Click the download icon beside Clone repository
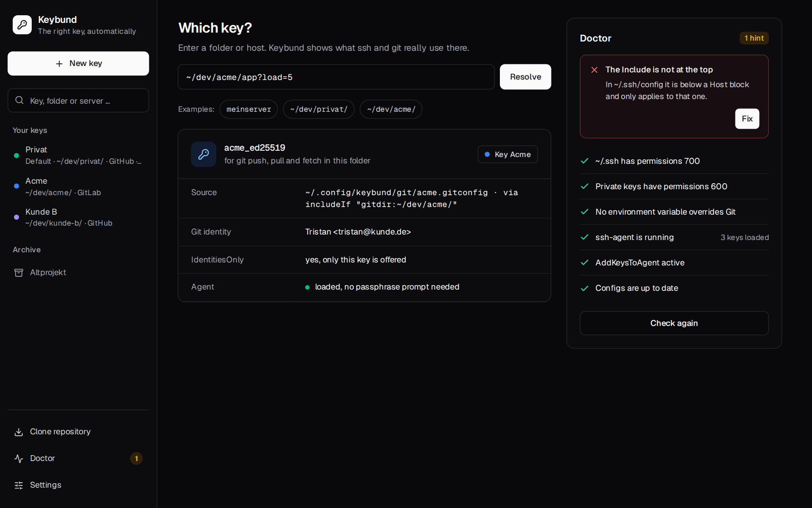 click(19, 432)
